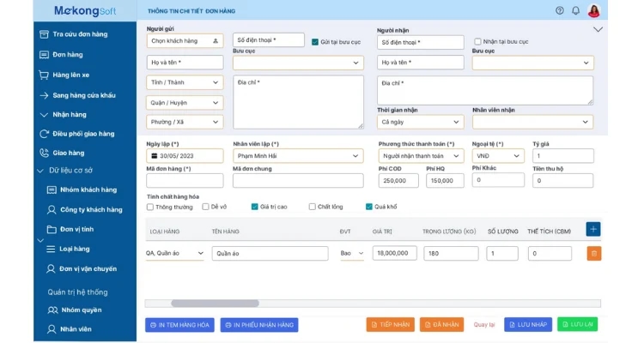Viewport: 644px width, 343px height.
Task: Open the Thời gian nhận Cả ngày dropdown
Action: click(421, 122)
